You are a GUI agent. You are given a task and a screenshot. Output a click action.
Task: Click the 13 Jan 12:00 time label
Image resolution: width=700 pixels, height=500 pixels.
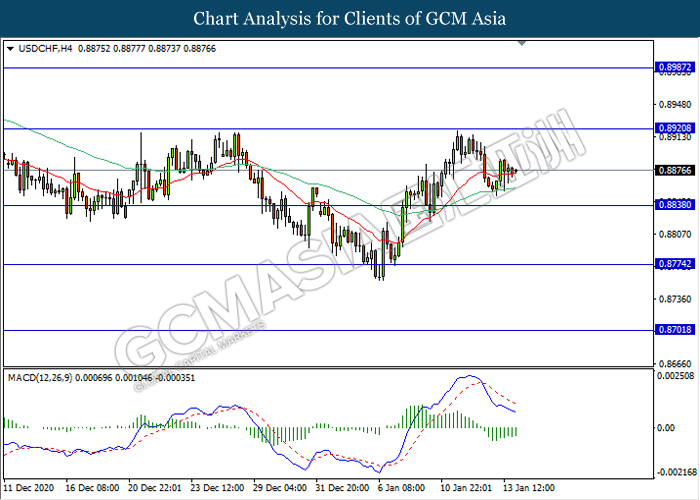coord(528,487)
